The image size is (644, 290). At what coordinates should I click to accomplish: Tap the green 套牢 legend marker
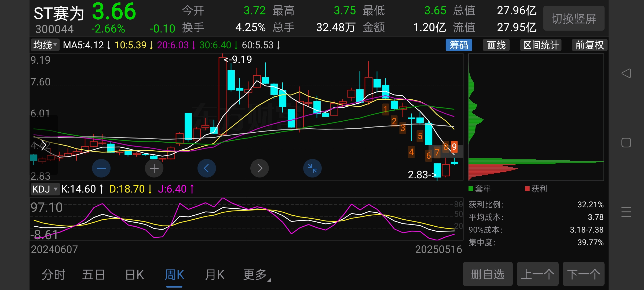click(x=471, y=189)
